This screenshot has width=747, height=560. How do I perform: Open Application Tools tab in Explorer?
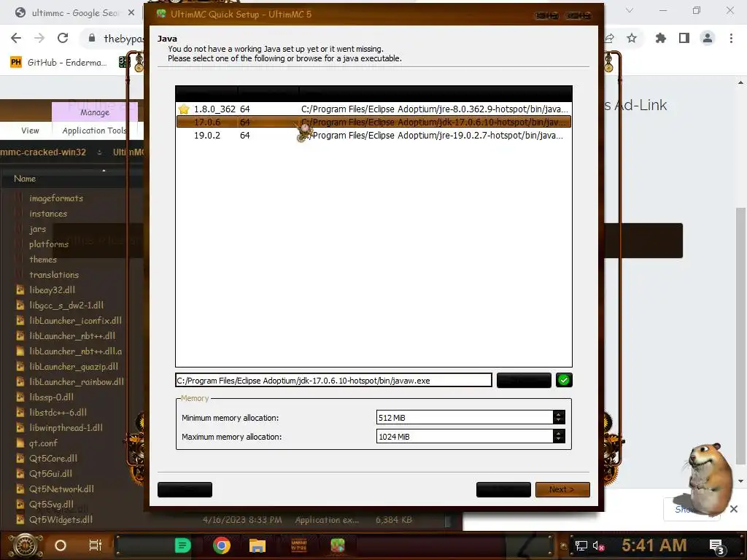click(94, 131)
